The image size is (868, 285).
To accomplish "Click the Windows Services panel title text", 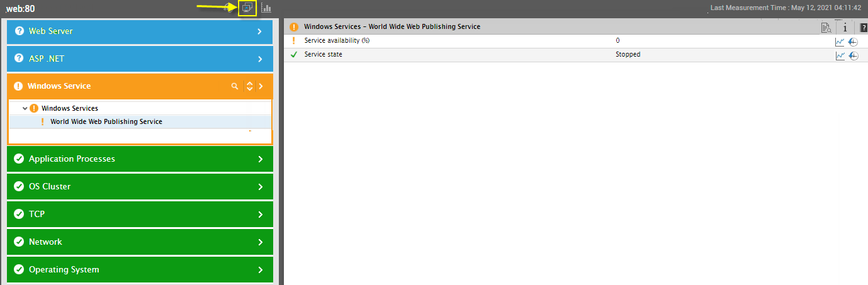I will 392,27.
